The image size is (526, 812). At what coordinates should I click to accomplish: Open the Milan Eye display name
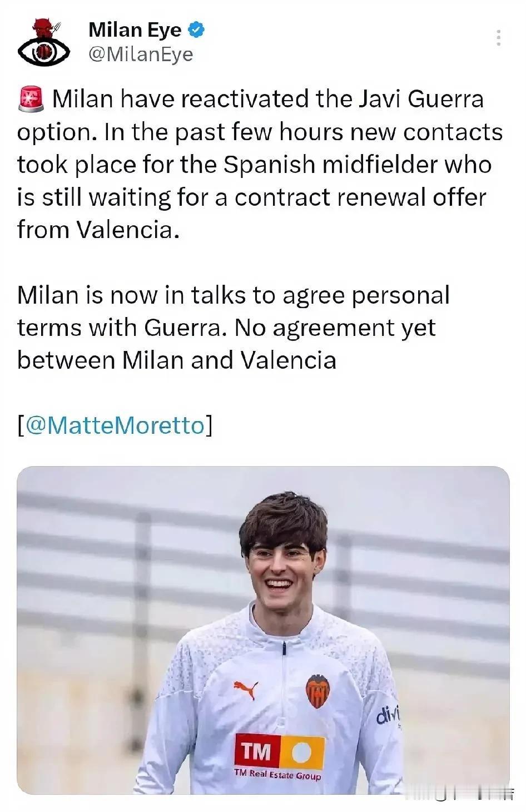pos(135,30)
